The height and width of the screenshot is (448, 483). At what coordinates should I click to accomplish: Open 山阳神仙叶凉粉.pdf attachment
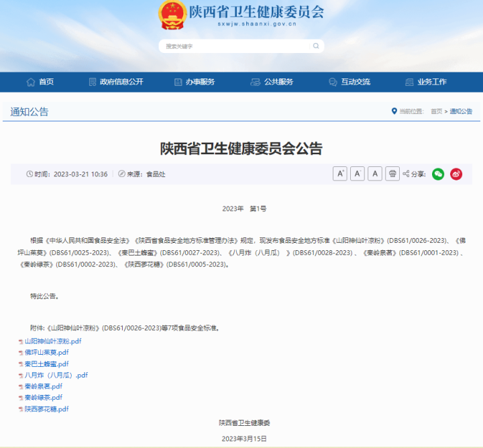(x=53, y=341)
